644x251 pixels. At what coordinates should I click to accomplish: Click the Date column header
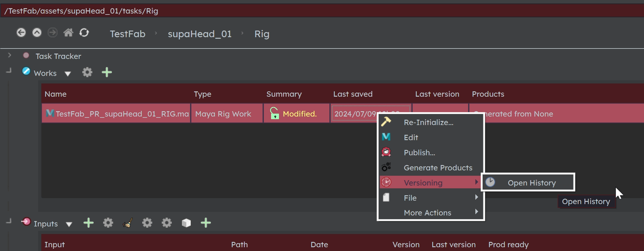point(319,245)
